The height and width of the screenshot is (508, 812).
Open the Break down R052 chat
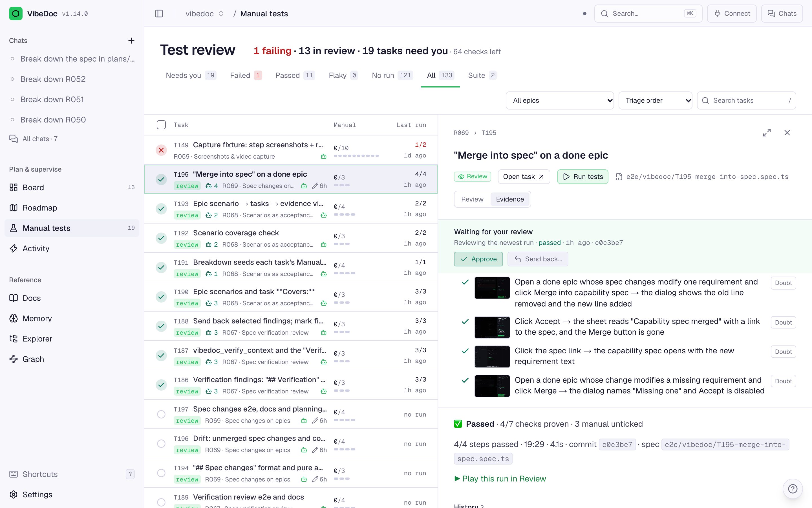[x=72, y=79]
